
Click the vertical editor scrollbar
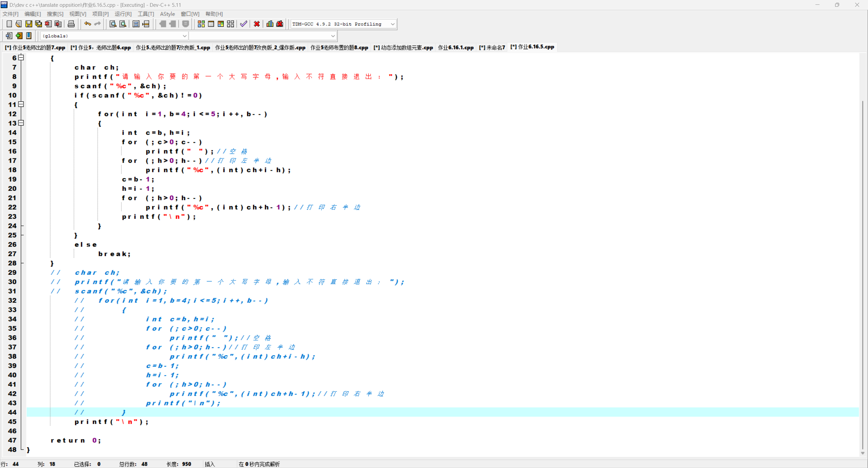click(862, 271)
